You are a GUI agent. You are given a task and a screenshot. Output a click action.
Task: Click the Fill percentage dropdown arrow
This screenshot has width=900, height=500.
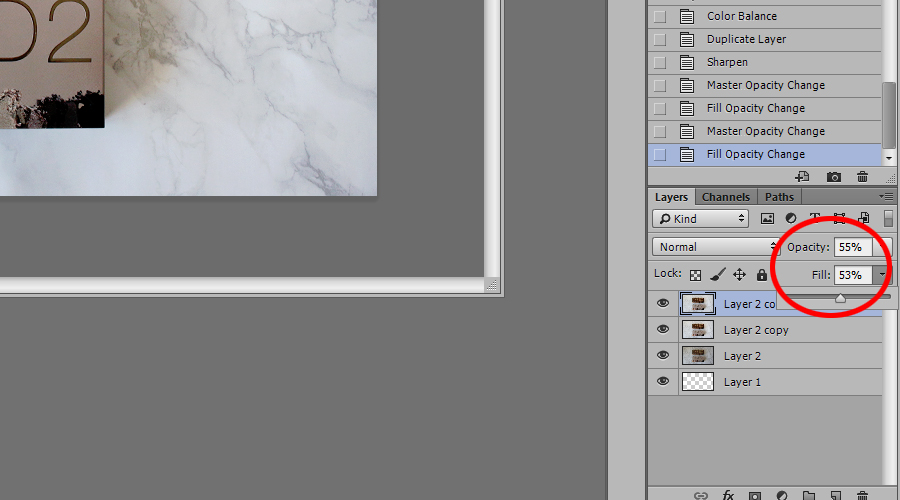click(882, 274)
